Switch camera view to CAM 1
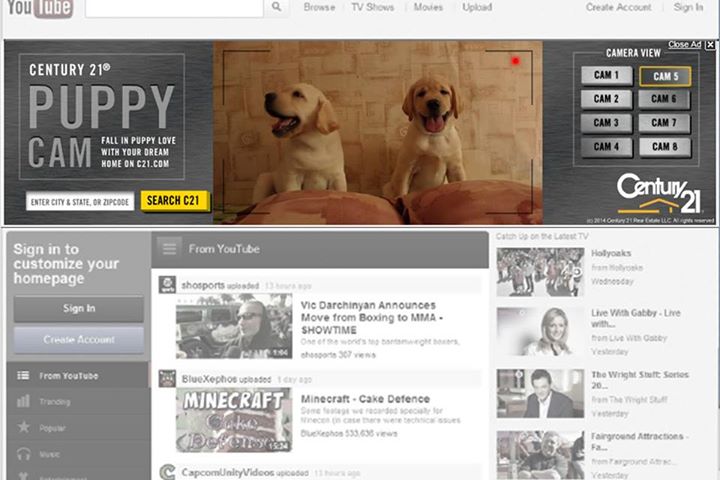 (x=606, y=75)
